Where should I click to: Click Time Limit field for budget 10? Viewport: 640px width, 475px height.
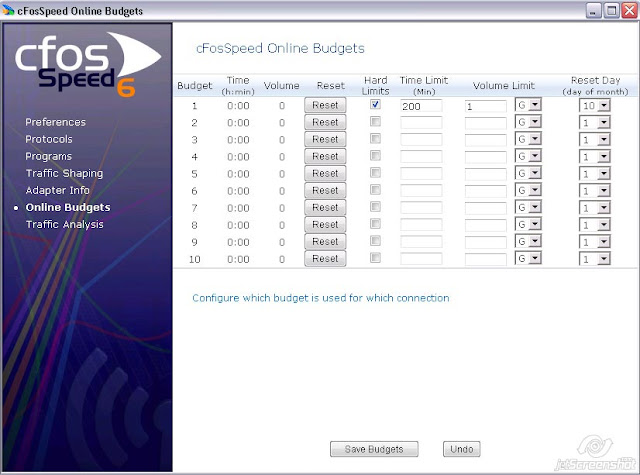coord(421,259)
